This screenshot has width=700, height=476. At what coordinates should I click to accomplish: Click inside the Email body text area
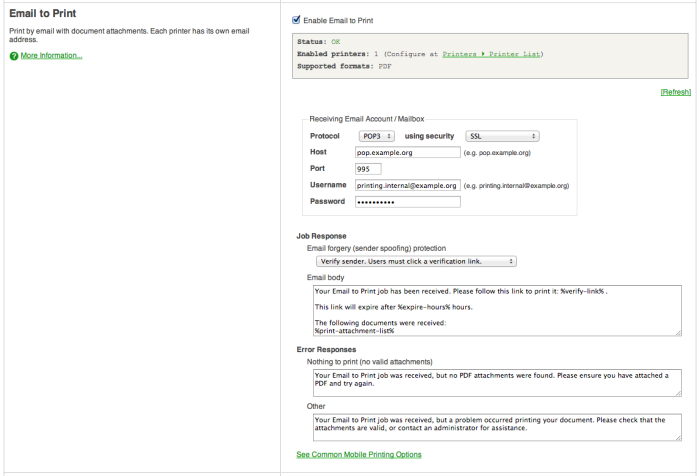click(497, 310)
